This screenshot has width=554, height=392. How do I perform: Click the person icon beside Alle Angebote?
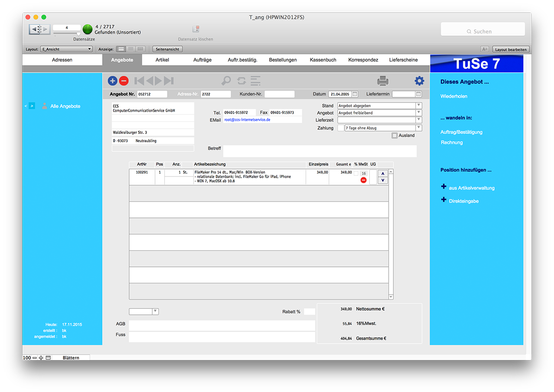point(45,106)
